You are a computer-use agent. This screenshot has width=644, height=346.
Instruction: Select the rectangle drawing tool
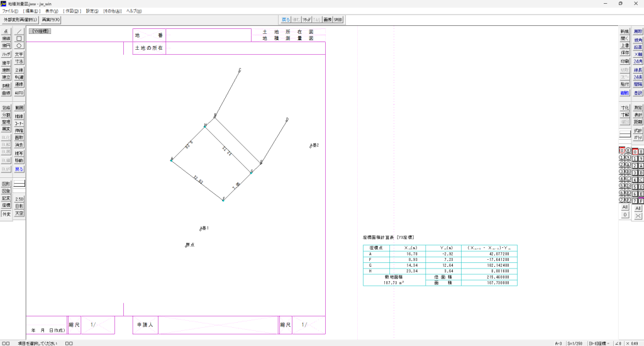[19, 38]
